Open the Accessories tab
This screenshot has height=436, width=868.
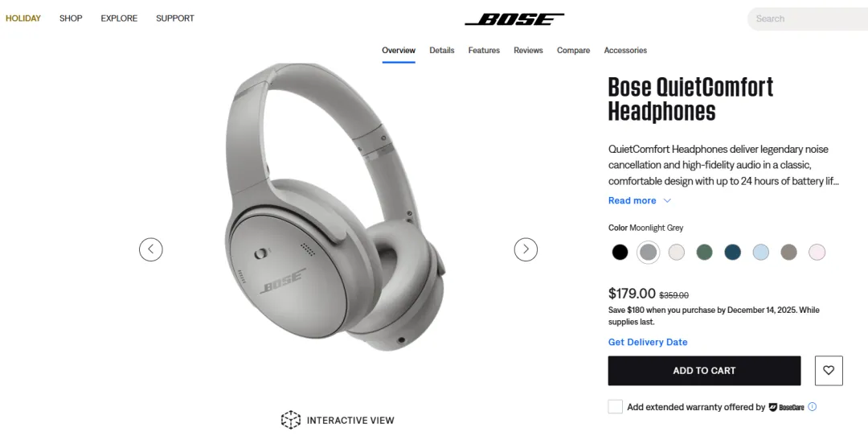(x=625, y=51)
